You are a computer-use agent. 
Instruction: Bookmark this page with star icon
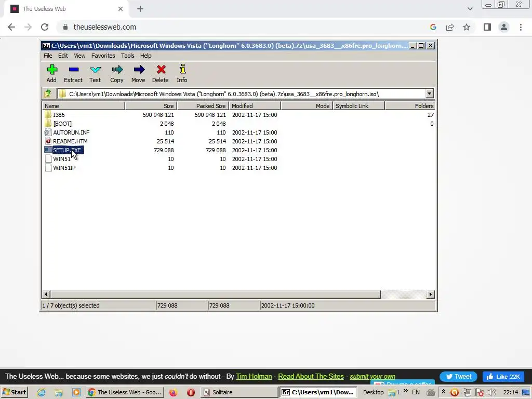pos(467,27)
